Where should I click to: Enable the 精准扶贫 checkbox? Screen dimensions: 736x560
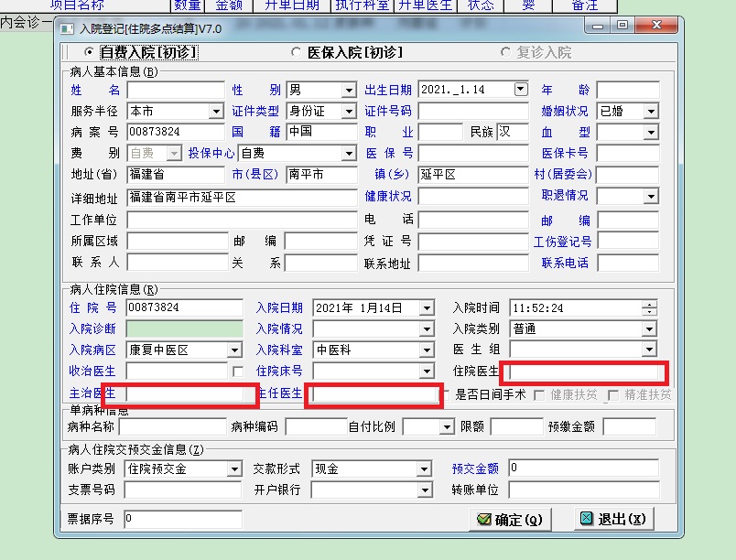point(613,395)
